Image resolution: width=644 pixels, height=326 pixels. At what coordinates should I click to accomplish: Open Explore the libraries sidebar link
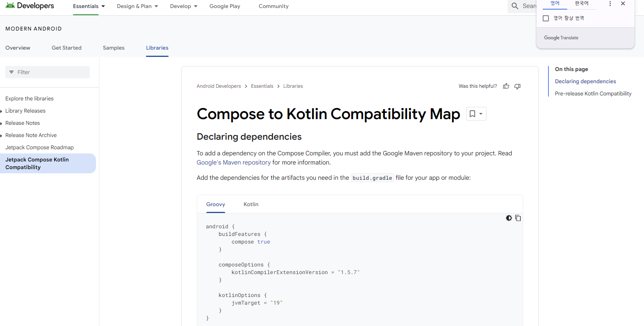tap(29, 98)
